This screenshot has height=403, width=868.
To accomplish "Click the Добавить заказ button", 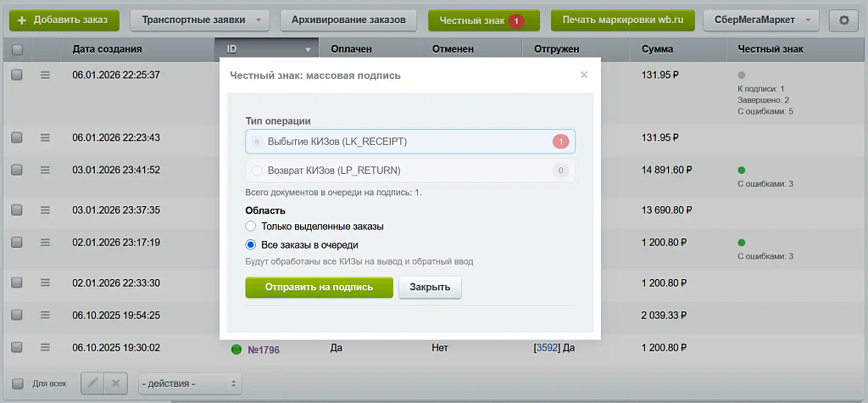I will [64, 20].
